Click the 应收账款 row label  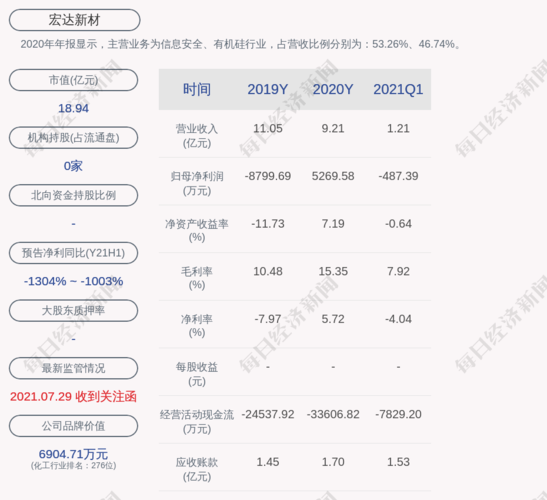click(197, 469)
